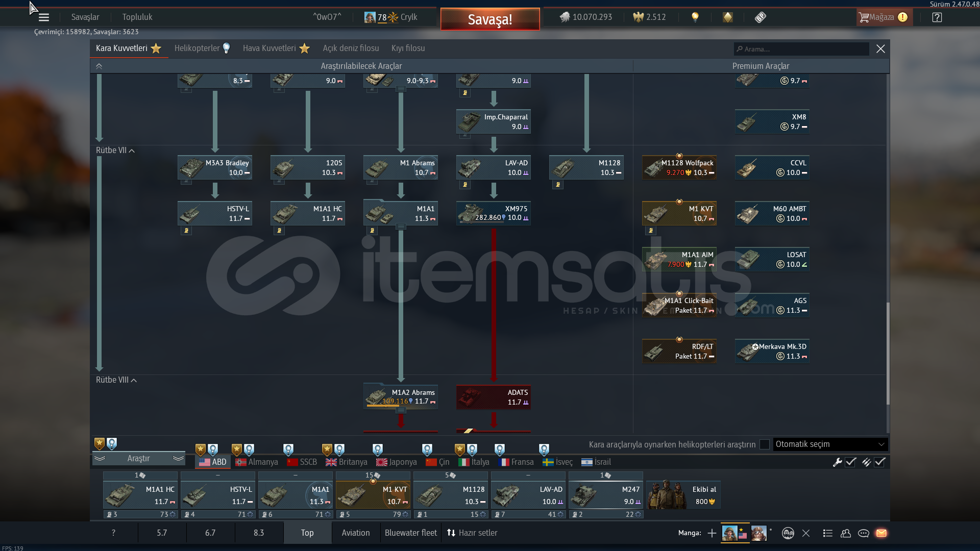Select Britanya nation flag
This screenshot has width=980, height=551.
[347, 462]
